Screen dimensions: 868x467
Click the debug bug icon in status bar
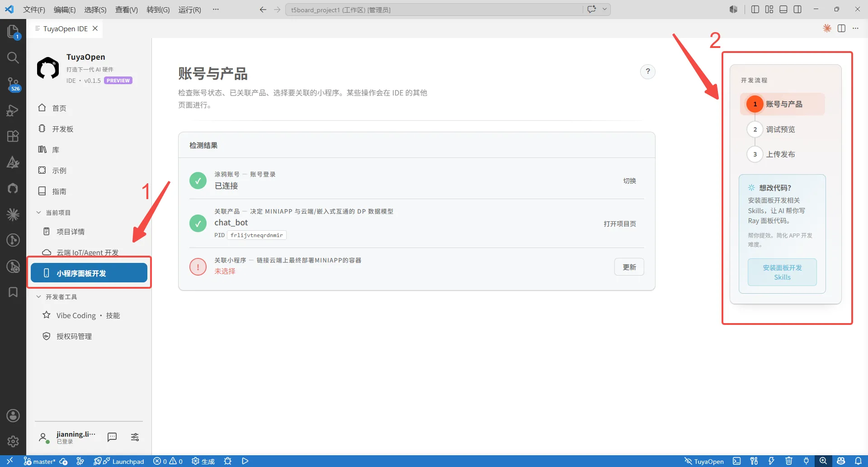(x=228, y=461)
